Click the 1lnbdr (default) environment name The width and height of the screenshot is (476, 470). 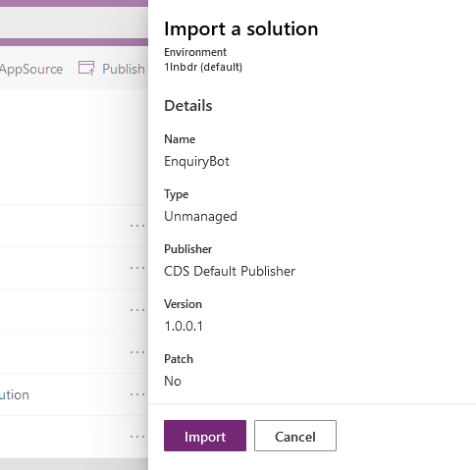click(x=203, y=67)
